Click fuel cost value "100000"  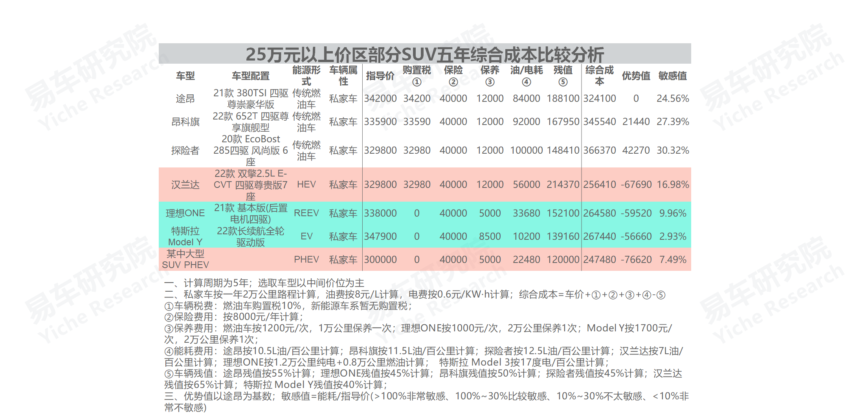527,151
